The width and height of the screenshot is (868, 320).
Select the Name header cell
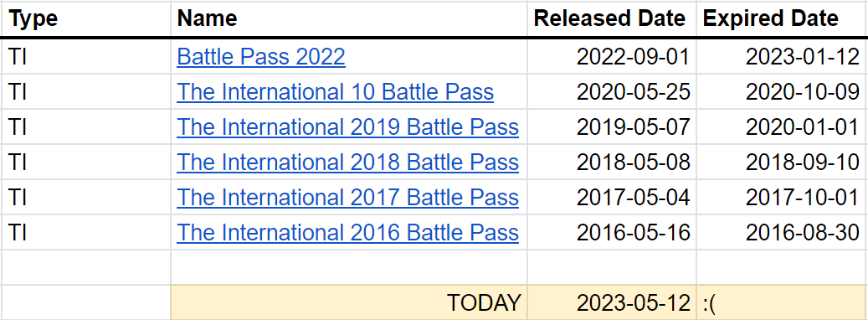pyautogui.click(x=349, y=18)
